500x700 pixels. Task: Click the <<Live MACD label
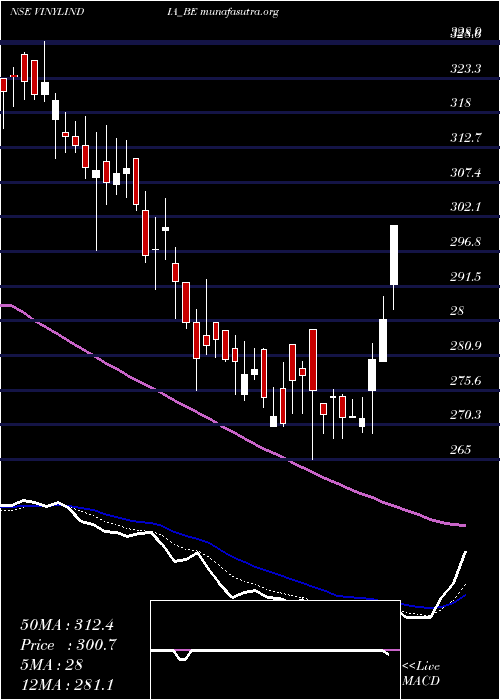tap(421, 674)
